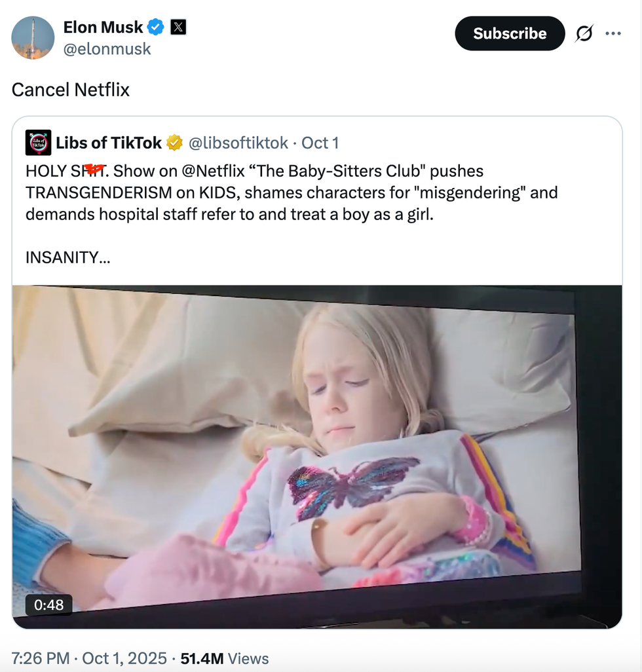Click the gold verified badge
Viewport: 642px width, 672px height.
[x=174, y=143]
